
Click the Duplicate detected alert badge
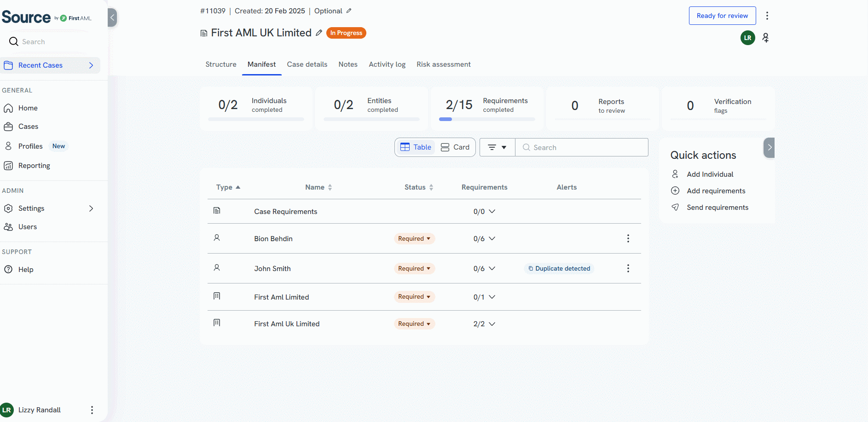[x=559, y=268]
